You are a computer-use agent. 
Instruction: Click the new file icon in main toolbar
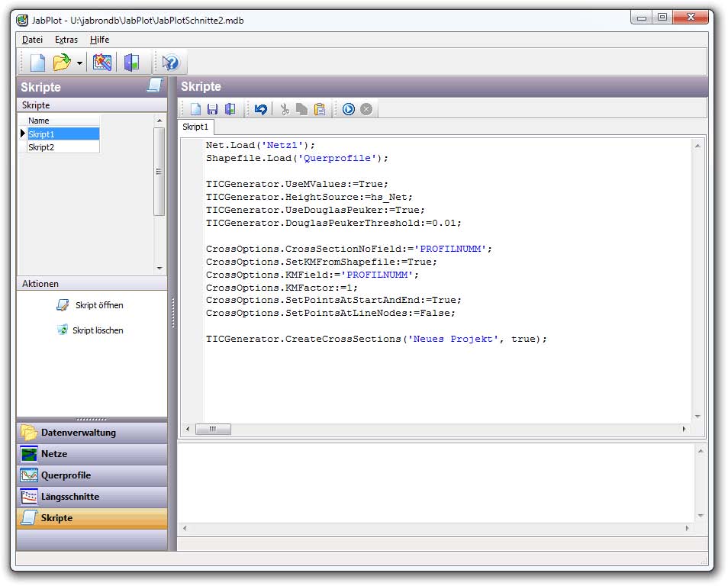37,63
